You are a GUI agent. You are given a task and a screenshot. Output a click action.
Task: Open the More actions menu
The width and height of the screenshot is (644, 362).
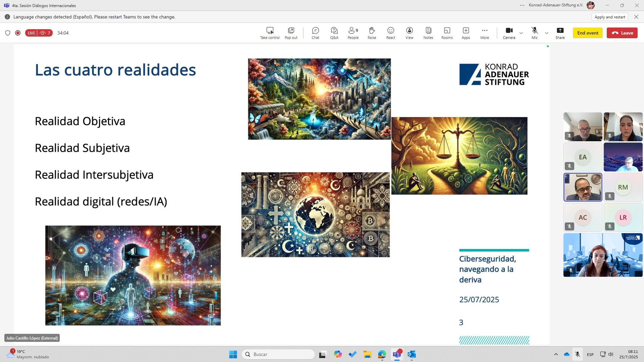(484, 33)
